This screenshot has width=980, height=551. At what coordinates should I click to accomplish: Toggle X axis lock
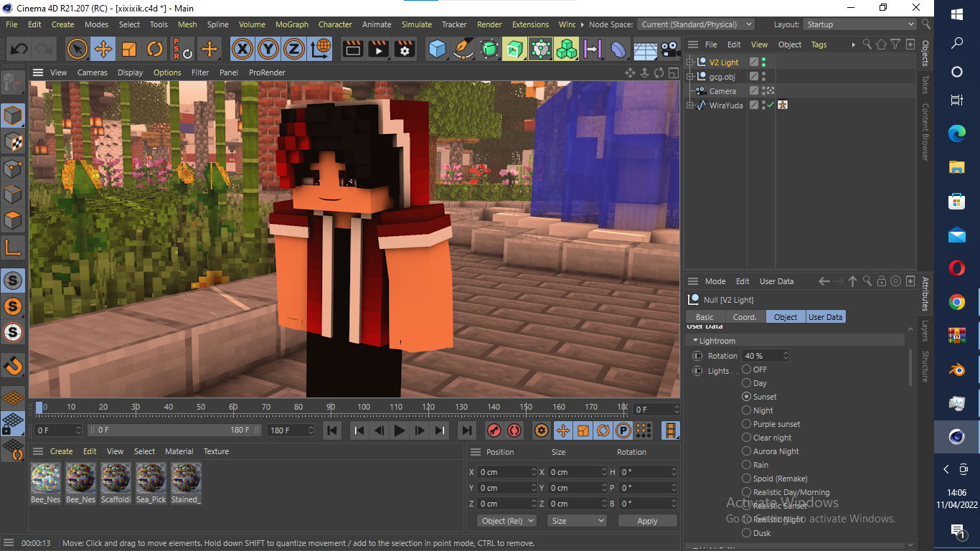243,49
